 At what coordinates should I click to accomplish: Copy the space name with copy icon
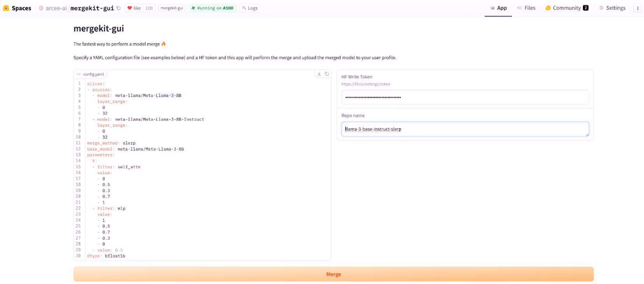(x=119, y=8)
